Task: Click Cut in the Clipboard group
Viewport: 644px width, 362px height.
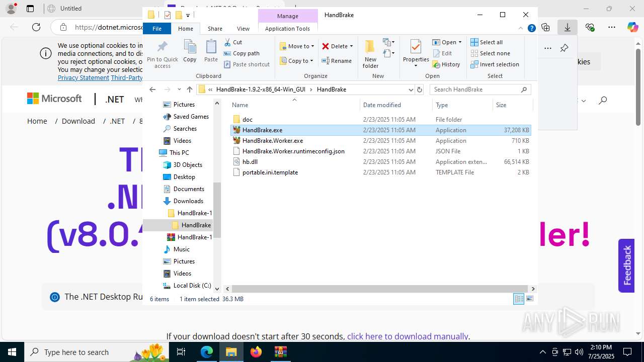Action: point(233,42)
